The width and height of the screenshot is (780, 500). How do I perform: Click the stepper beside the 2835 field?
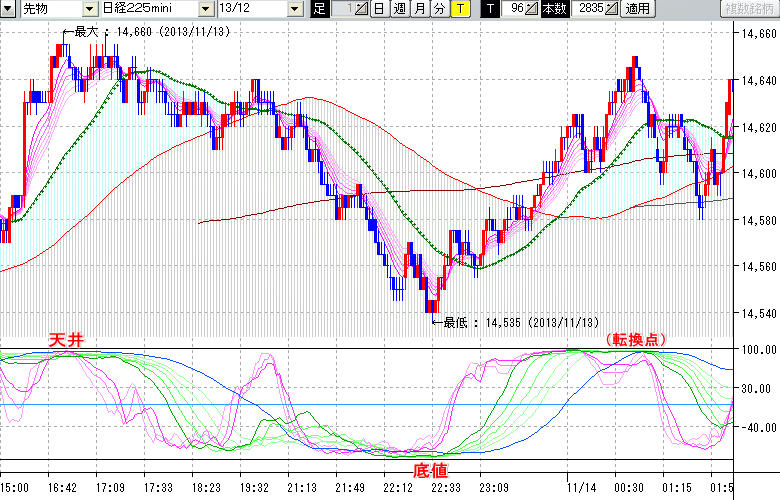tap(612, 9)
